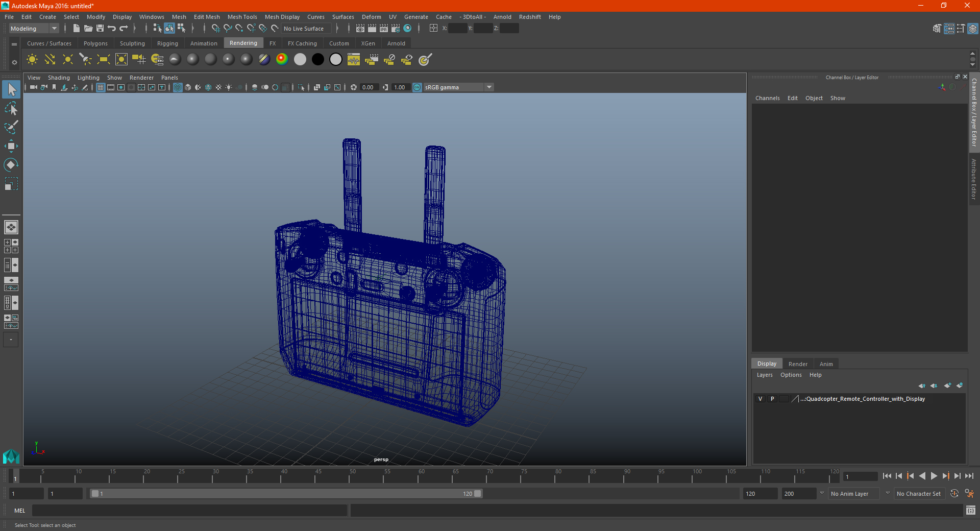This screenshot has width=980, height=531.
Task: Open the Layers menu in Layer Editor
Action: click(765, 375)
